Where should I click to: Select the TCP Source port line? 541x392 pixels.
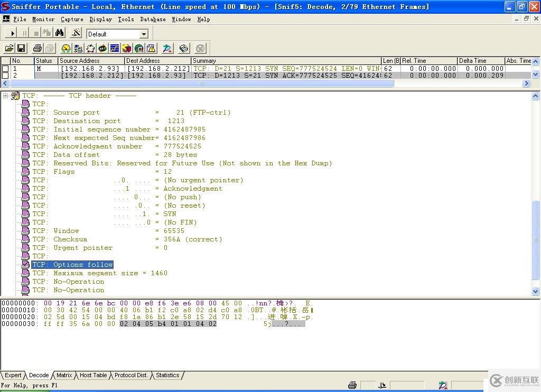tap(131, 113)
